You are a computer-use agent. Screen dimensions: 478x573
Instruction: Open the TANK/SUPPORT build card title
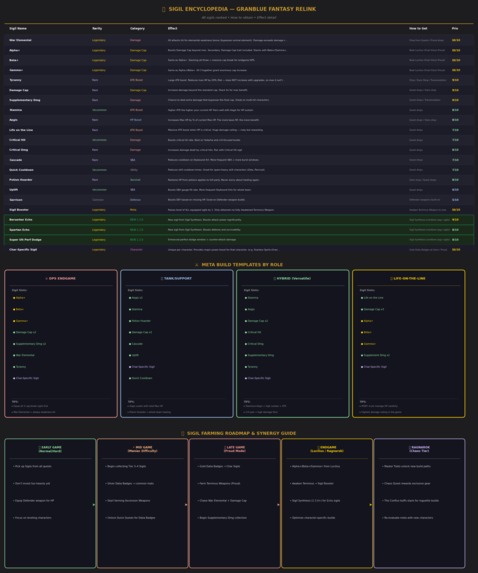pos(177,278)
